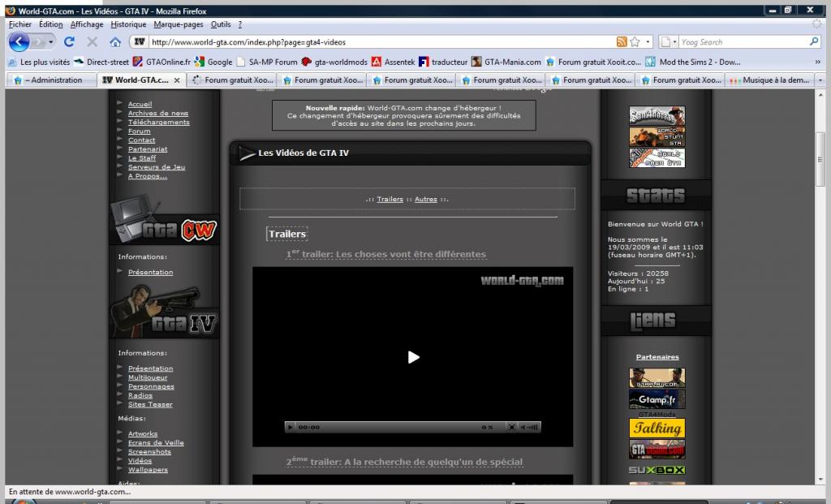831x504 pixels.
Task: Open the Marque-pages menu
Action: tap(179, 24)
